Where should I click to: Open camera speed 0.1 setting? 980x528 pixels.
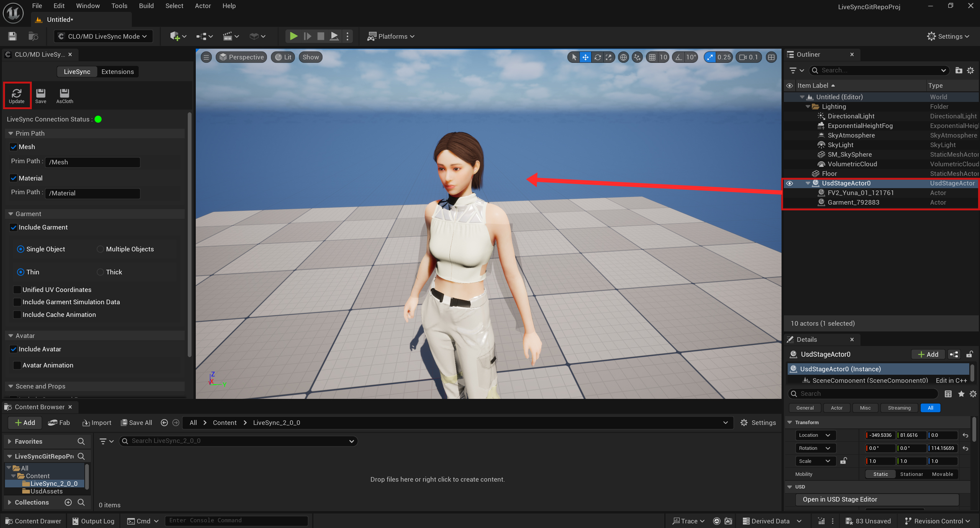749,57
